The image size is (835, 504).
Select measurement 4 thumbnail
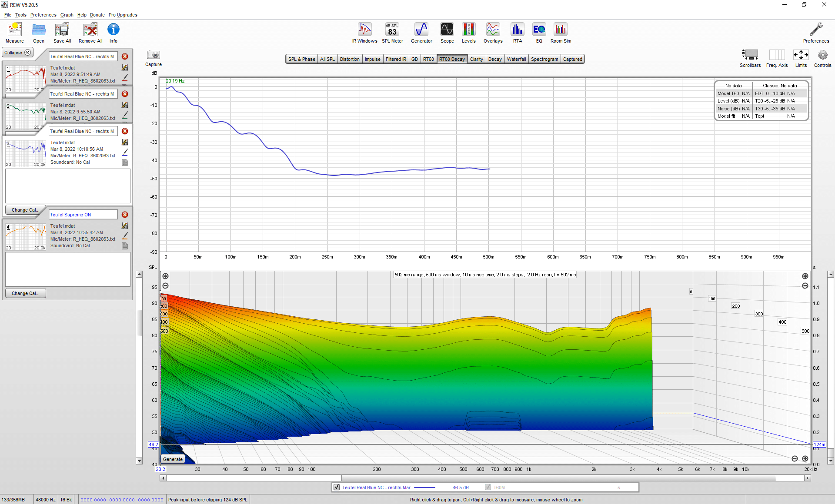pyautogui.click(x=26, y=237)
